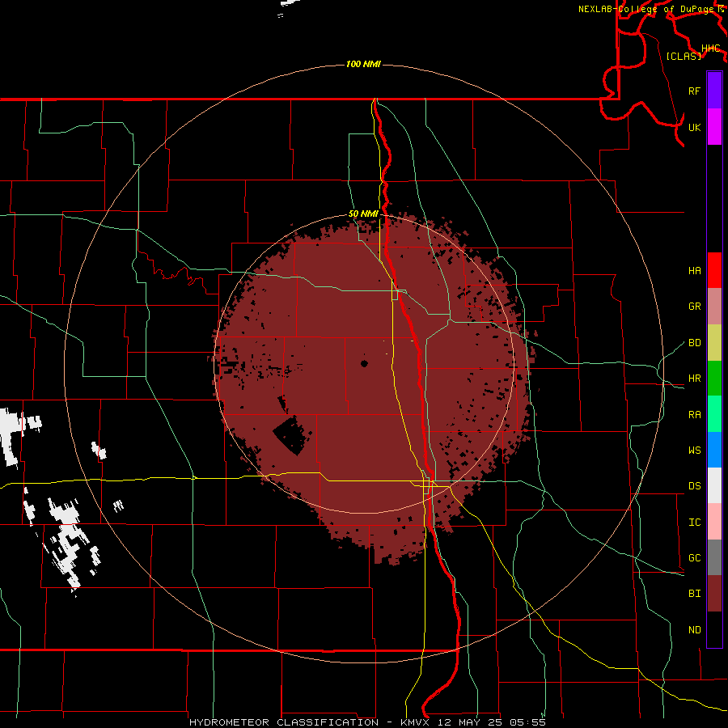Click the RA legend label
This screenshot has width=728, height=728.
(694, 415)
